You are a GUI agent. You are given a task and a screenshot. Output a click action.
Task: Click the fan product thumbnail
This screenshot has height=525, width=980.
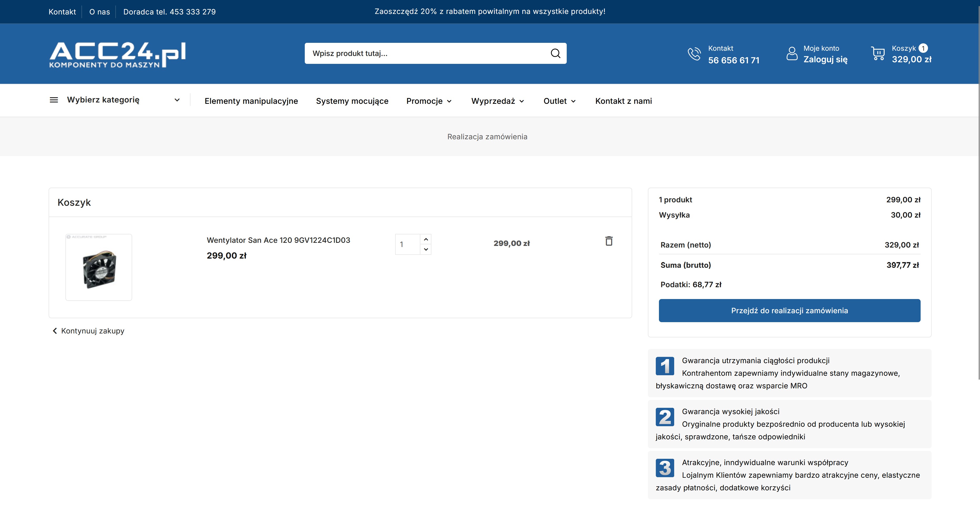click(x=99, y=267)
